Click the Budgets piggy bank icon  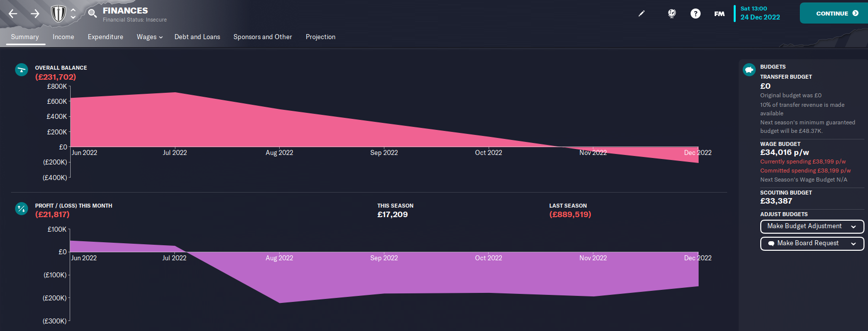pyautogui.click(x=749, y=70)
